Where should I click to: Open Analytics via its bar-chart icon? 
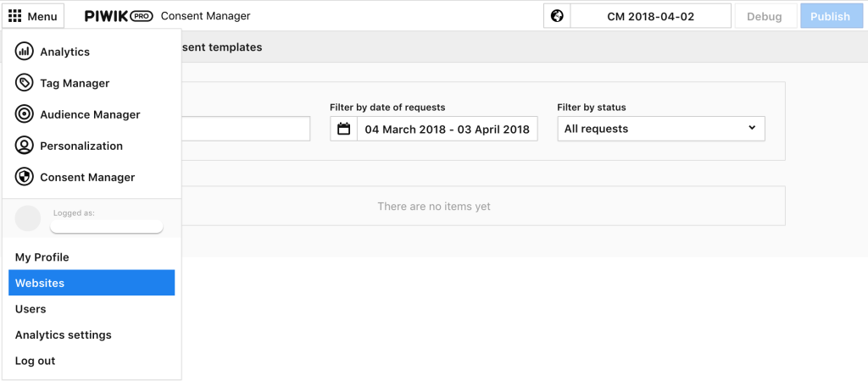[25, 52]
